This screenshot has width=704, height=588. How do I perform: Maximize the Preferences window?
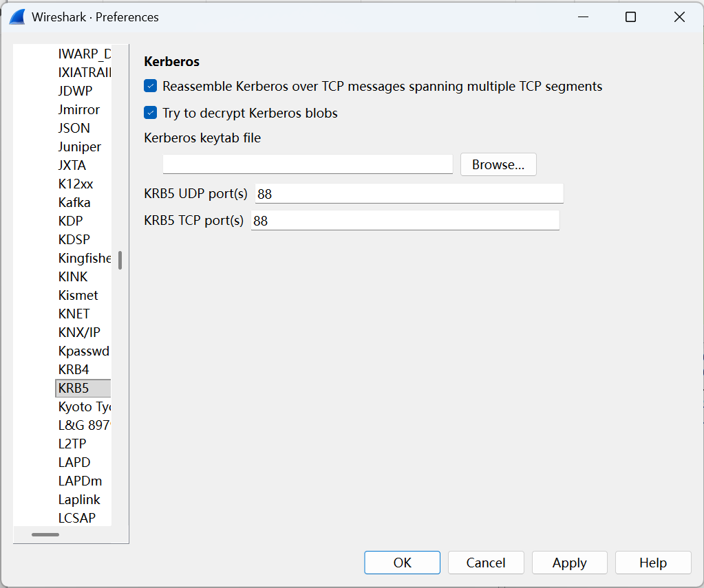click(630, 17)
